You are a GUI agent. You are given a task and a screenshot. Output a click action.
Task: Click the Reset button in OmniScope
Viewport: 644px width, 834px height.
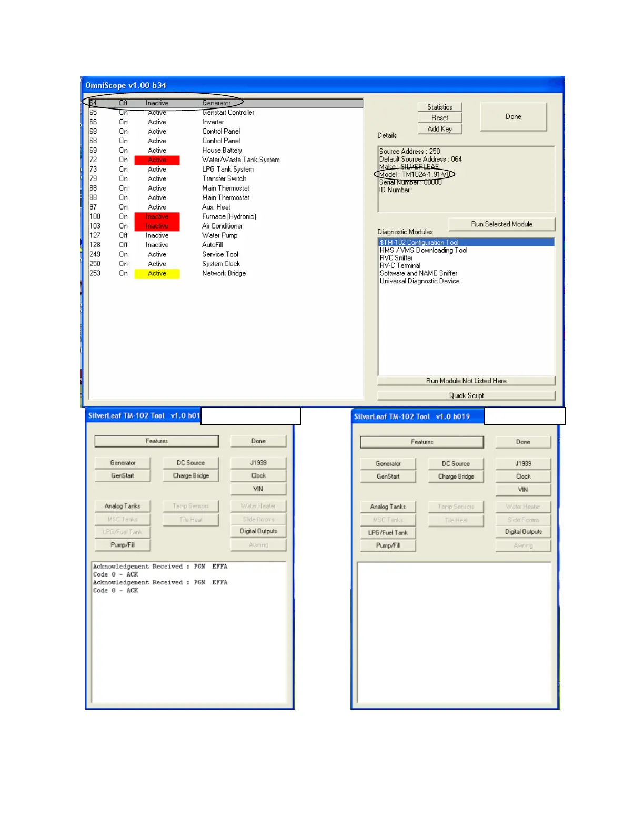(439, 118)
